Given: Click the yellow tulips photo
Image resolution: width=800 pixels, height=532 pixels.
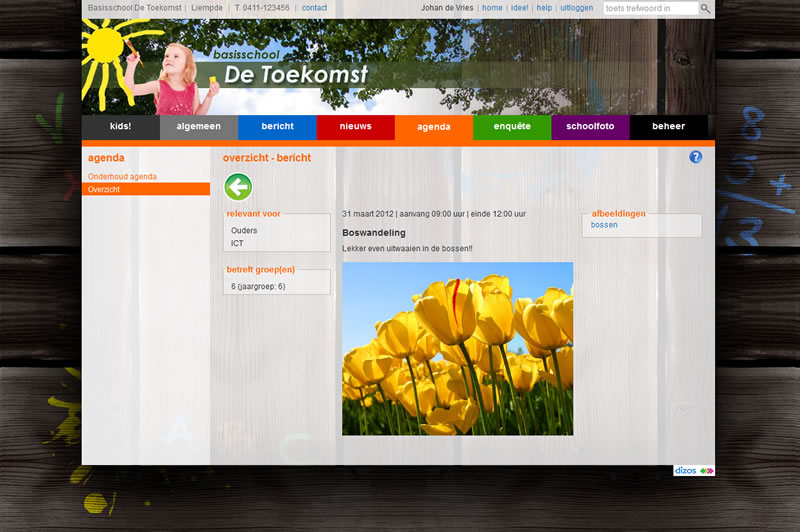Looking at the screenshot, I should click(457, 348).
